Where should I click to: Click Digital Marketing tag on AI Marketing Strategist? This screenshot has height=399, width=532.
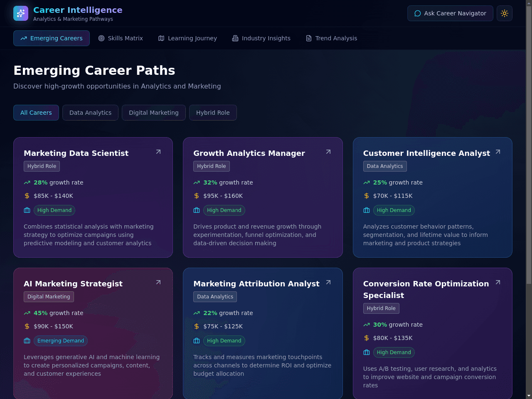[x=49, y=297]
